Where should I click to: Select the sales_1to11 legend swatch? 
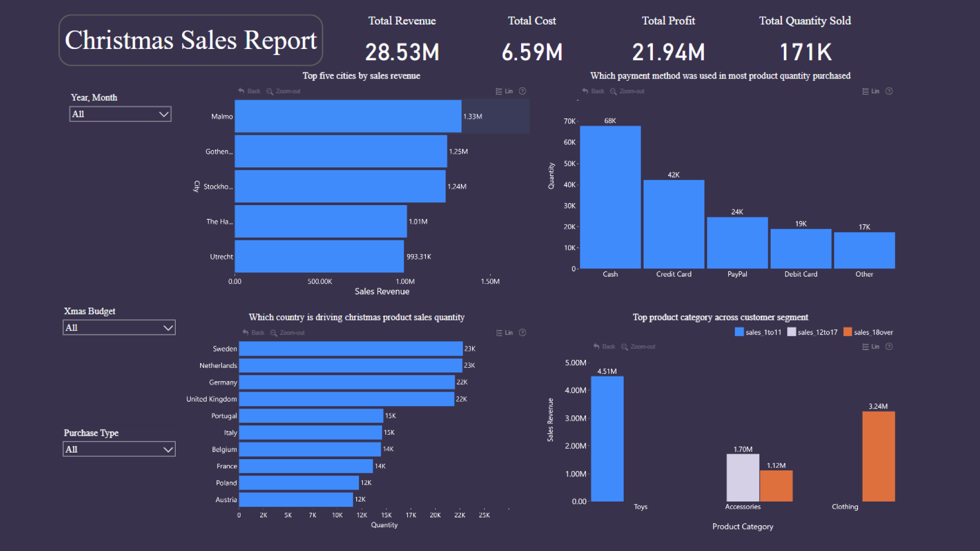739,332
